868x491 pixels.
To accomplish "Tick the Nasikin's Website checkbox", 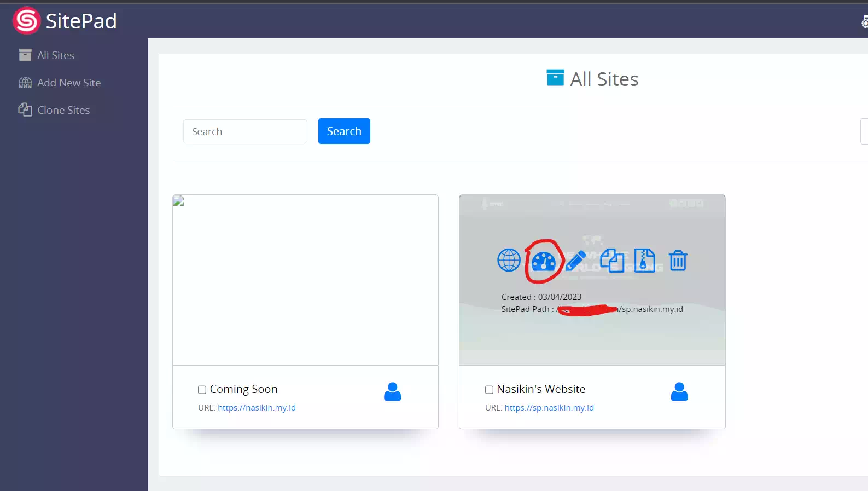I will 489,390.
